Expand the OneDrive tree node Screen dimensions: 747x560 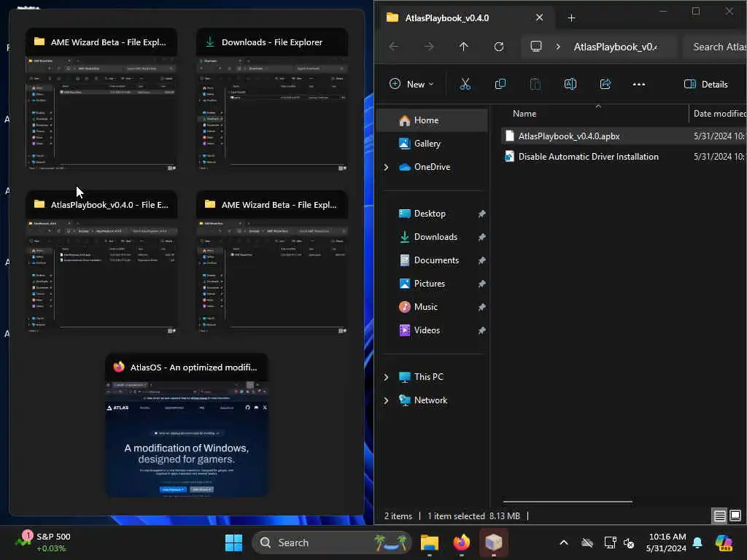tap(387, 167)
